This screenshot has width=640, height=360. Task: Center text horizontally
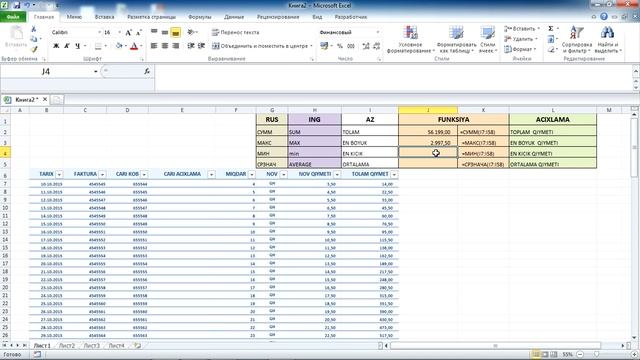click(164, 46)
